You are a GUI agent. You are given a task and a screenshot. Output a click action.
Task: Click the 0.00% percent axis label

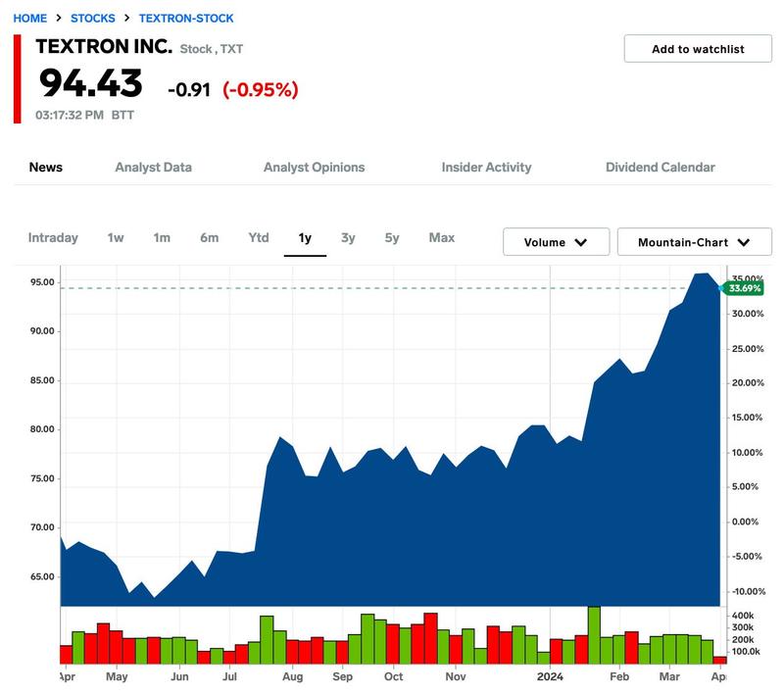(x=745, y=521)
